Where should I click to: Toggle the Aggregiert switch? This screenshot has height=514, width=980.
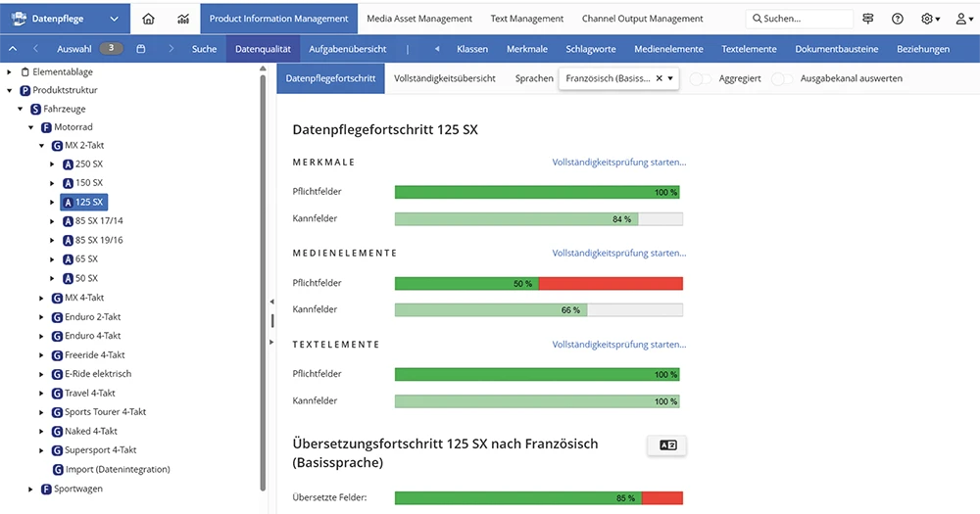700,78
